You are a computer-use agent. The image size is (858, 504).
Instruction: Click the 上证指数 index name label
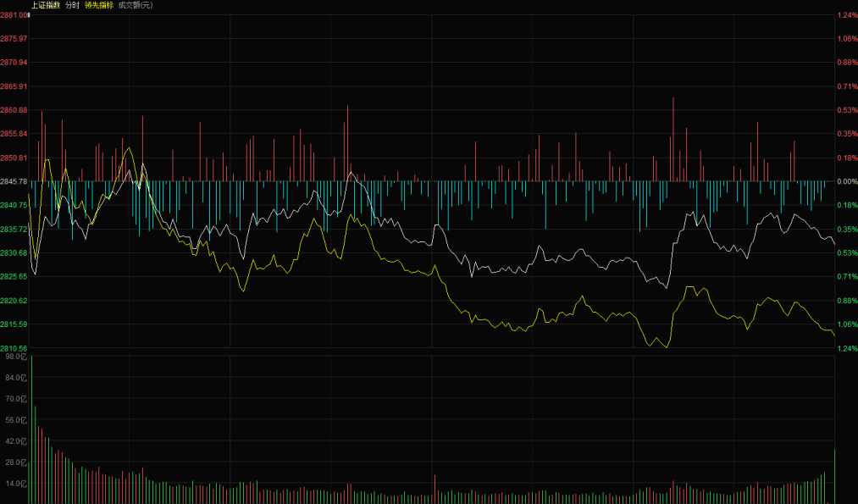point(46,5)
